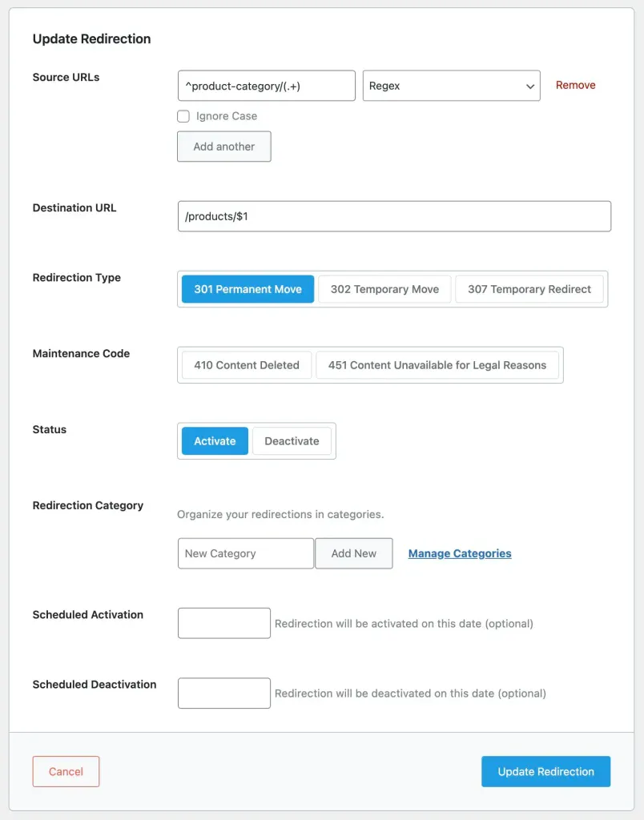Select 307 Temporary Redirect option
644x820 pixels.
point(529,289)
